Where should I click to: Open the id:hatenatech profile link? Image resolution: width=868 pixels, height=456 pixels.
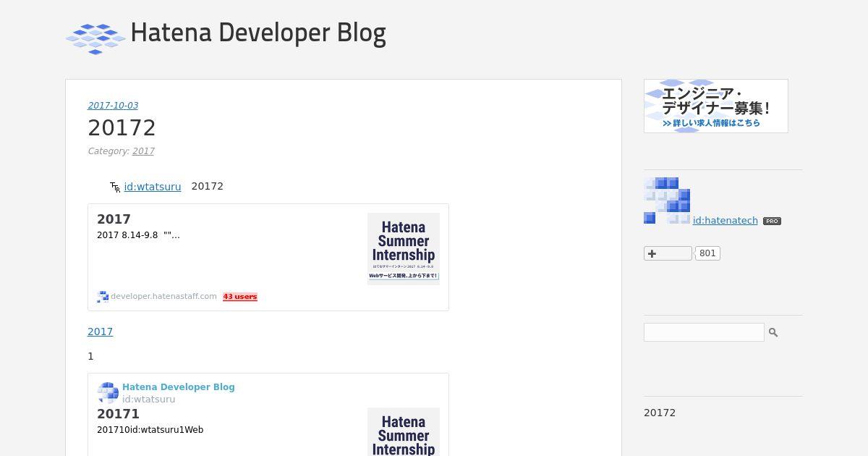click(726, 221)
